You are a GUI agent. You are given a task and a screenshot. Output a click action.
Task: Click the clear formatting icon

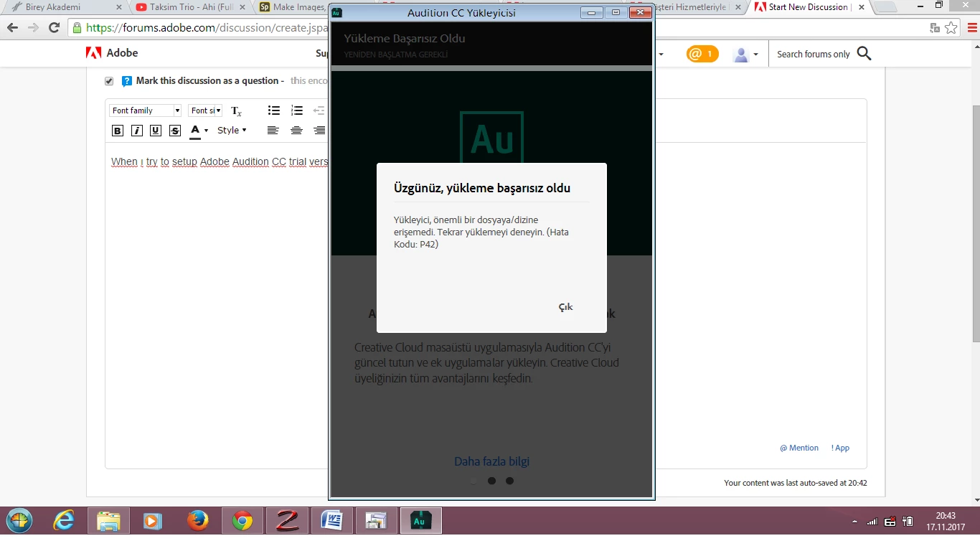point(236,111)
